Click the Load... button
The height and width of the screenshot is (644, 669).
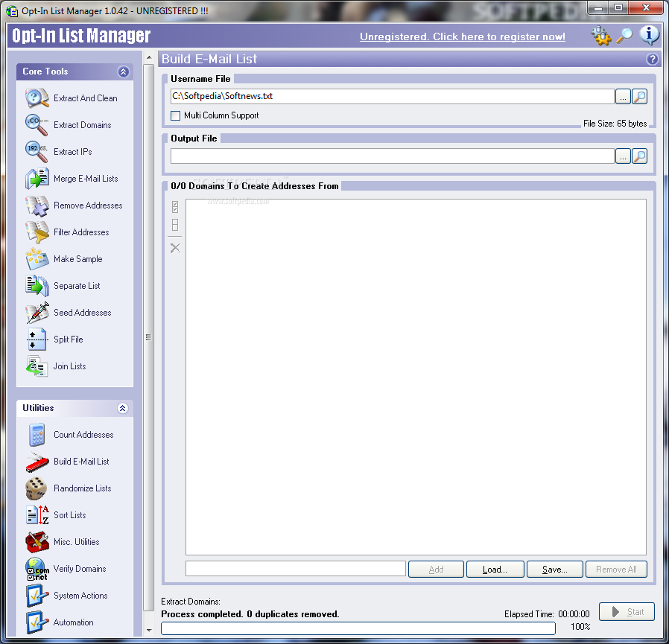click(x=495, y=570)
